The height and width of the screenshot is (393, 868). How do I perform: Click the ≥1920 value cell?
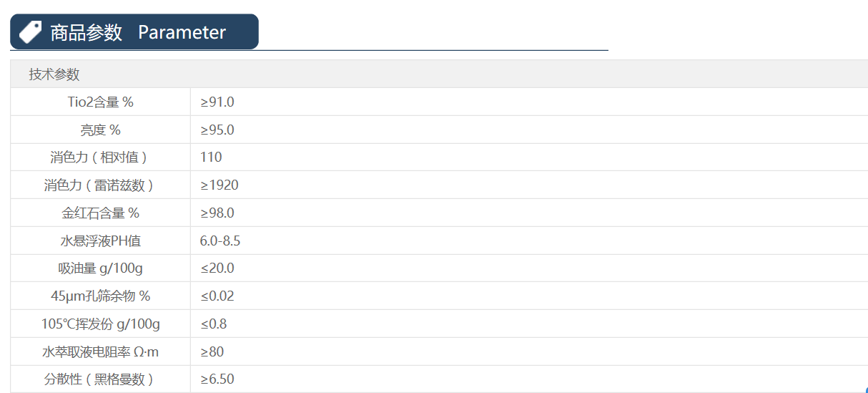[220, 185]
